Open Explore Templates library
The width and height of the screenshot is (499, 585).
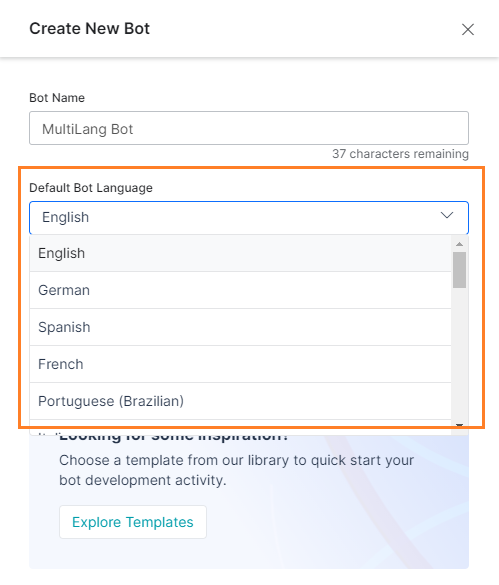tap(133, 522)
